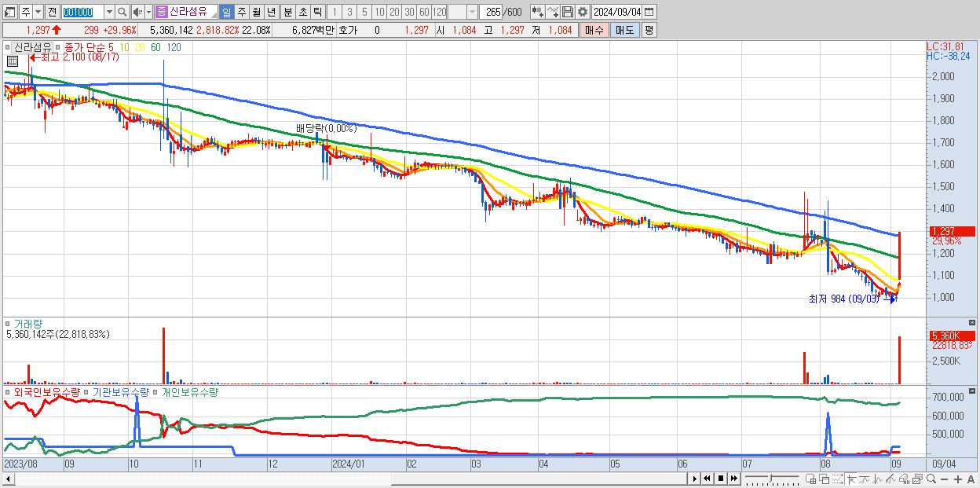Viewport: 980px width, 488px height.
Task: Choose the 5 interval button
Action: tap(364, 13)
